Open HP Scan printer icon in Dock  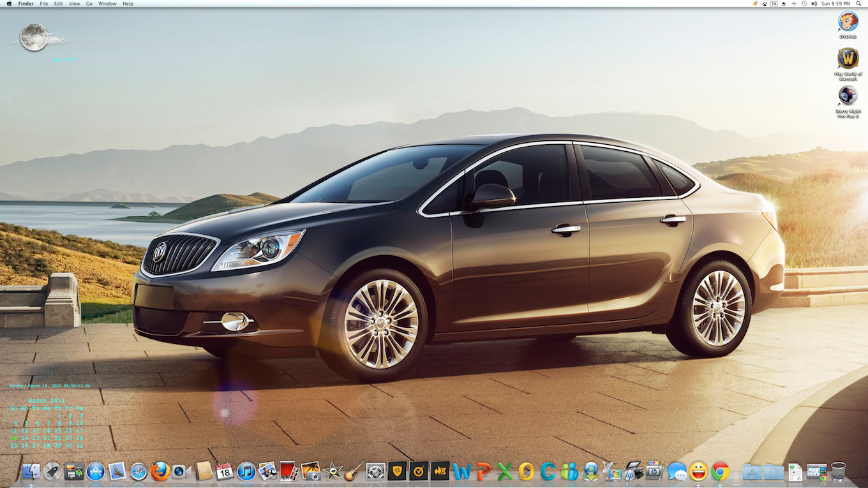point(634,471)
